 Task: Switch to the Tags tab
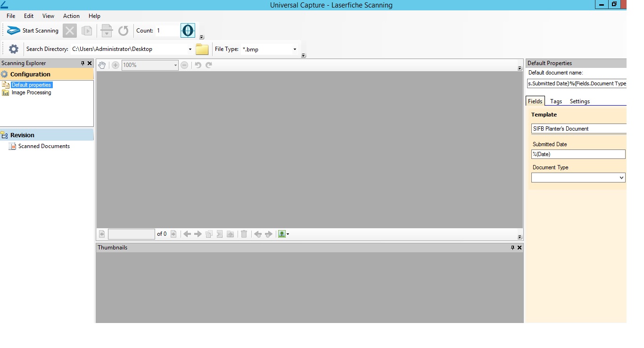pos(556,101)
